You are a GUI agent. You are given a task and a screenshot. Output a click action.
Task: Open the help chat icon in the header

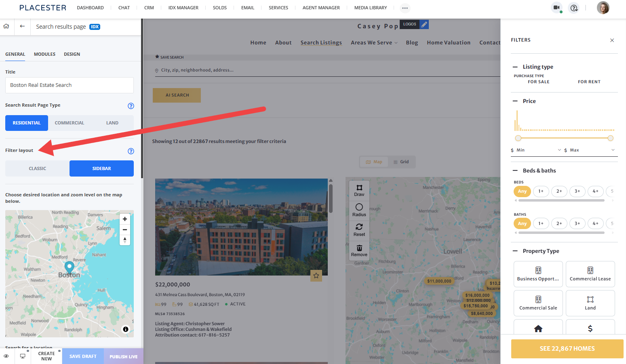[x=574, y=8]
